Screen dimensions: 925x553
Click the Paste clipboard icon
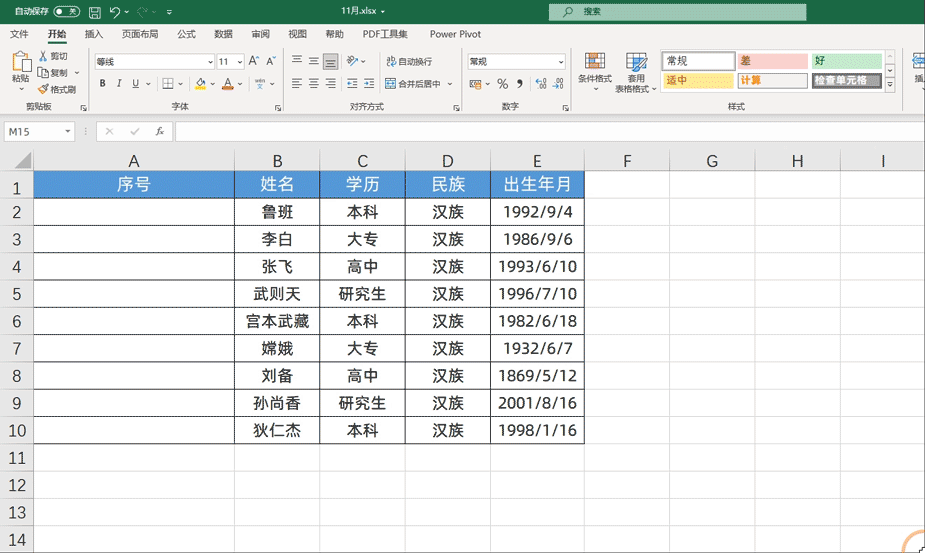point(21,62)
